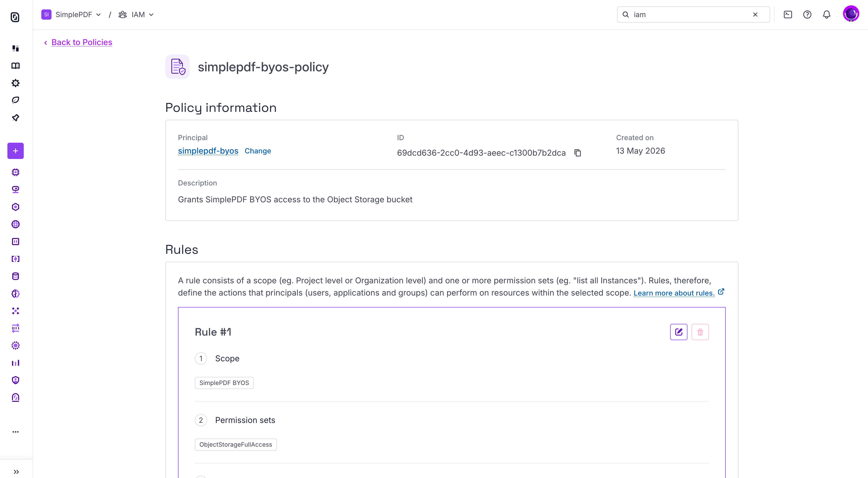Click the SimplePDF BYOS scope tag
868x478 pixels.
[x=224, y=383]
